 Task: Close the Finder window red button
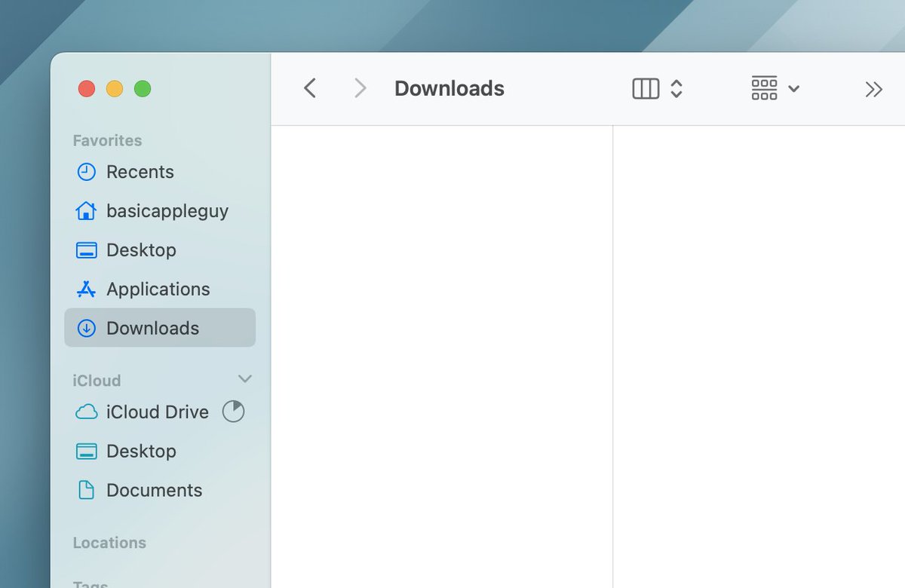[87, 89]
